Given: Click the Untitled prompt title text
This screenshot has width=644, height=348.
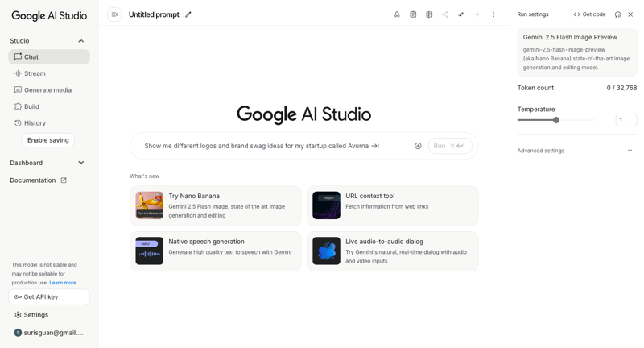Looking at the screenshot, I should [x=154, y=14].
